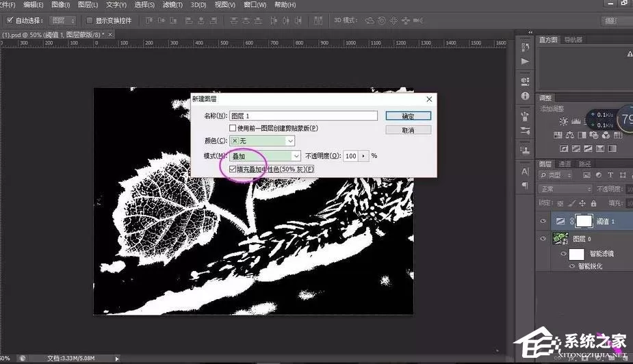
Task: Align top edges in options bar
Action: point(149,20)
